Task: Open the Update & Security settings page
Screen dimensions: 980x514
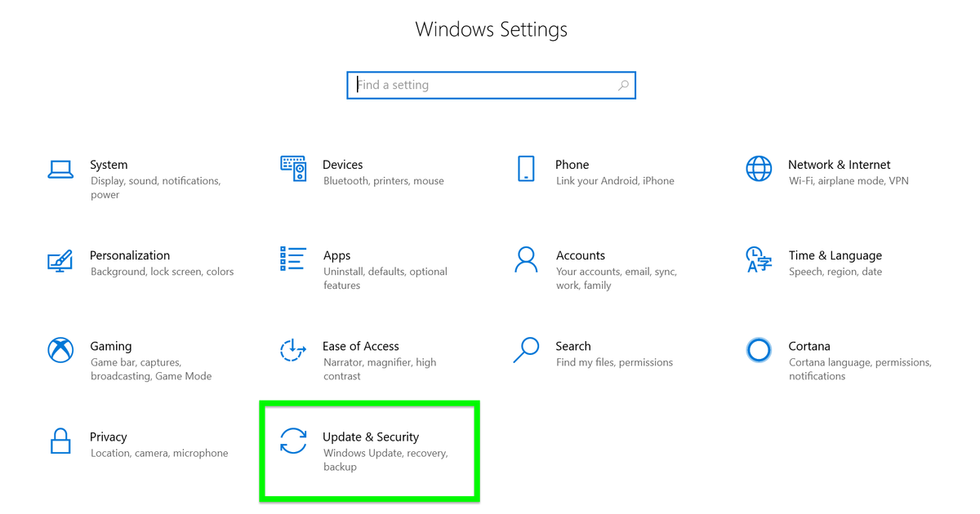Action: (x=369, y=450)
